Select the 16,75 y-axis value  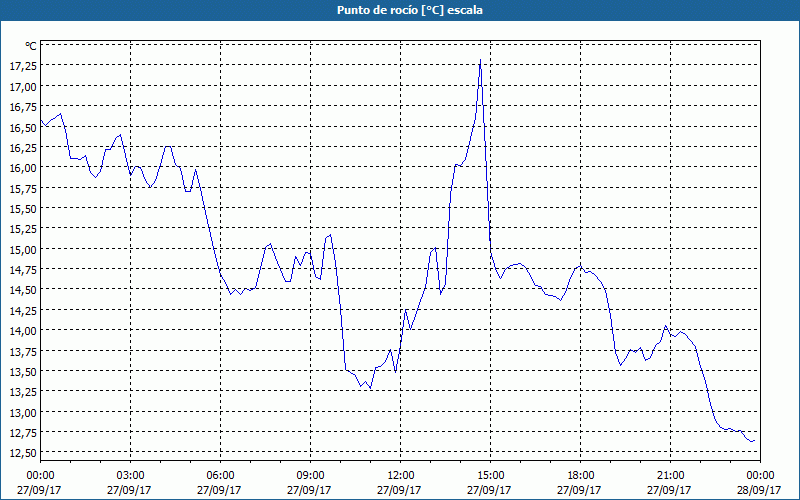pyautogui.click(x=23, y=107)
